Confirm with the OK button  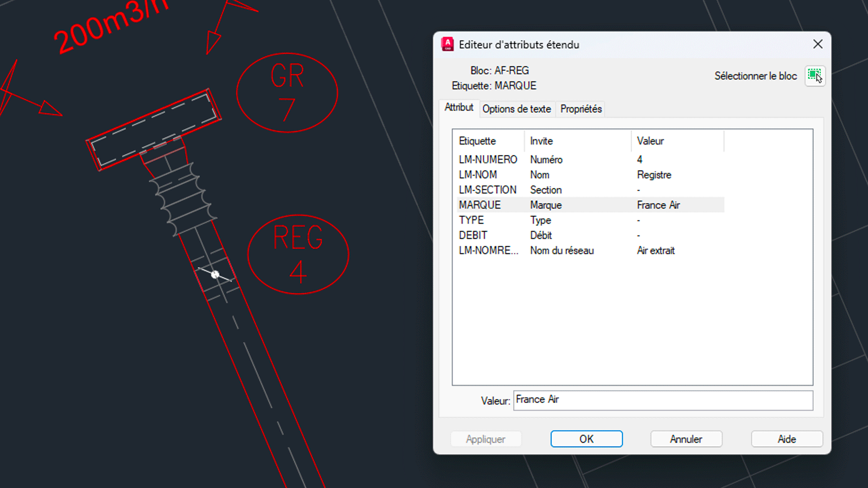point(586,439)
